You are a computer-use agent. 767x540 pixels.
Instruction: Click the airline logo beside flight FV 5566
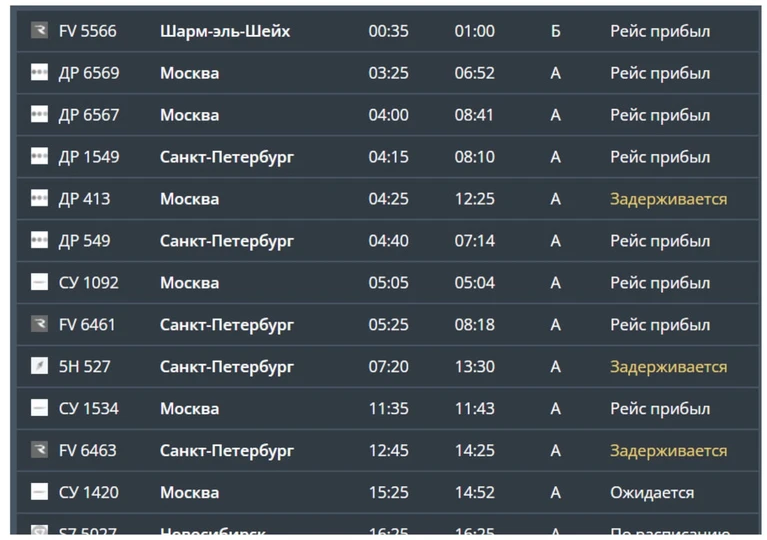point(39,31)
